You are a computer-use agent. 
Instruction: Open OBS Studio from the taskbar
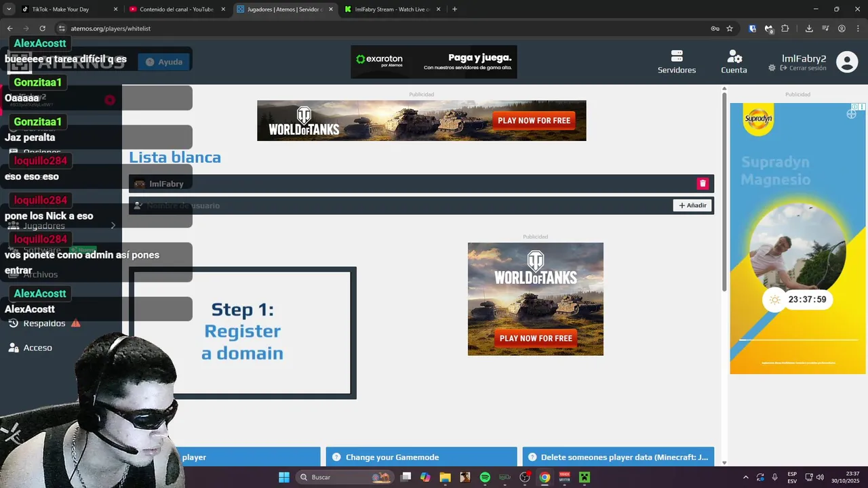point(525,477)
